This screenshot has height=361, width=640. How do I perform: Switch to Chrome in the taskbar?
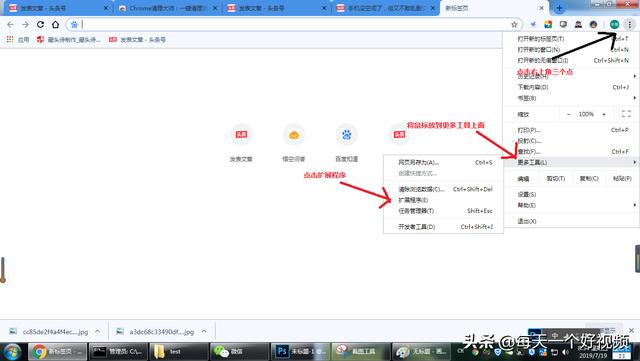57,351
